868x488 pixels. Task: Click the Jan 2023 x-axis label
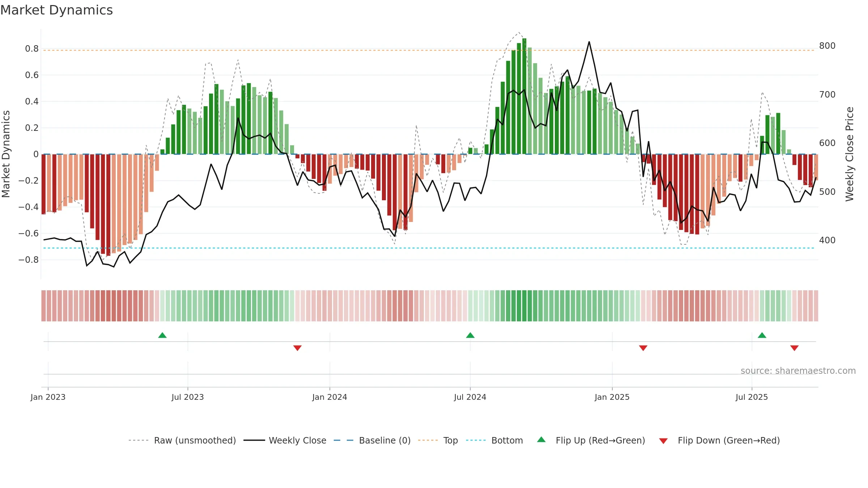[x=48, y=397]
